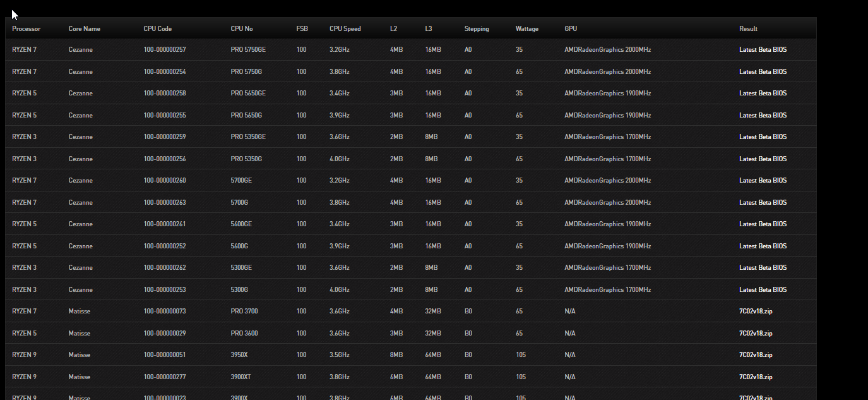This screenshot has height=400, width=868.
Task: Click the PRO 5650G CPU number cell
Action: point(246,115)
